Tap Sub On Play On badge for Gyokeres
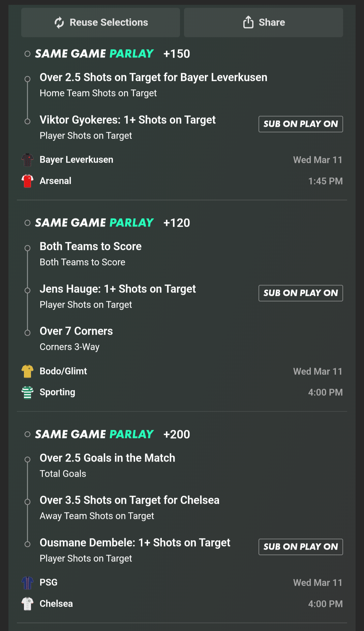 [301, 124]
